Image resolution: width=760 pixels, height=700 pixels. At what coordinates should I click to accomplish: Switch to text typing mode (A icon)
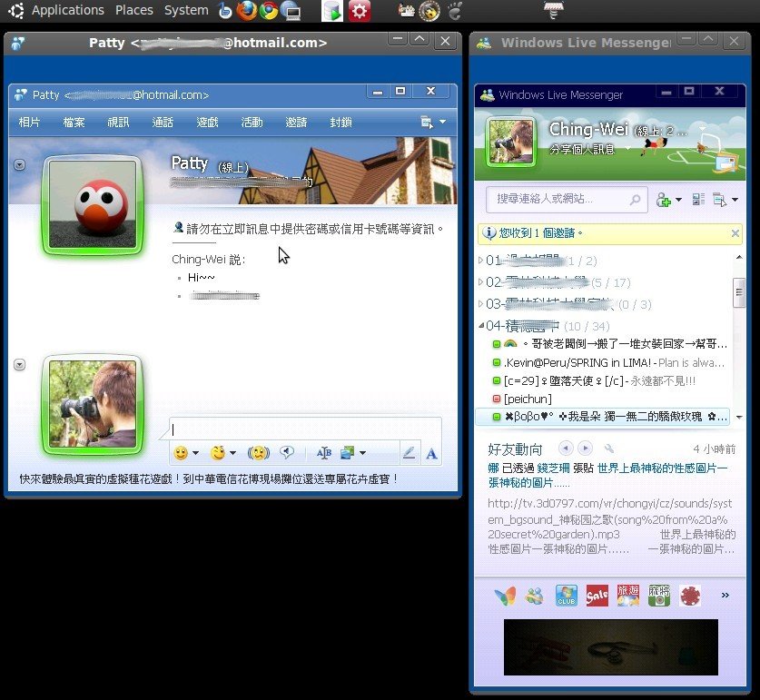pyautogui.click(x=431, y=454)
